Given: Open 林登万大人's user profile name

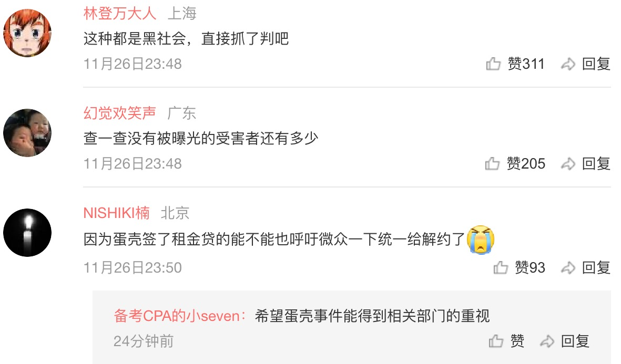Looking at the screenshot, I should [x=119, y=14].
